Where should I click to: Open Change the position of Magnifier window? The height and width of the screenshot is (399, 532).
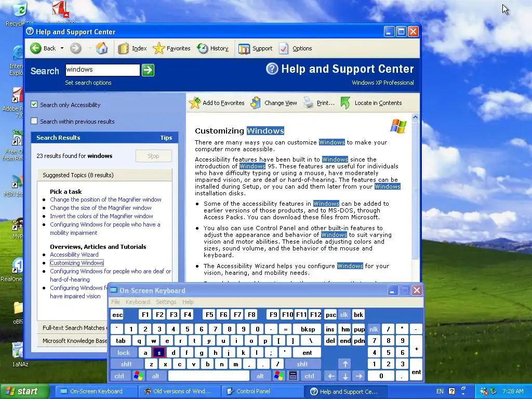[x=105, y=199]
